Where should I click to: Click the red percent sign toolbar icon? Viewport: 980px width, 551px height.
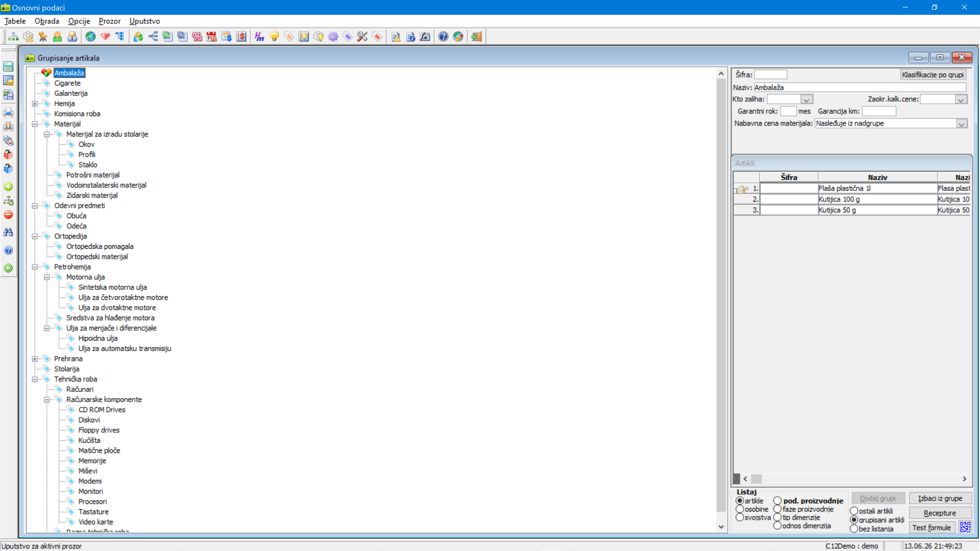click(197, 36)
